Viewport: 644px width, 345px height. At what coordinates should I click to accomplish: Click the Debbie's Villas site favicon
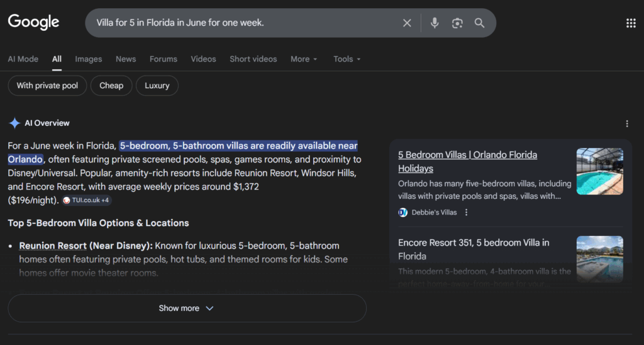(x=403, y=212)
